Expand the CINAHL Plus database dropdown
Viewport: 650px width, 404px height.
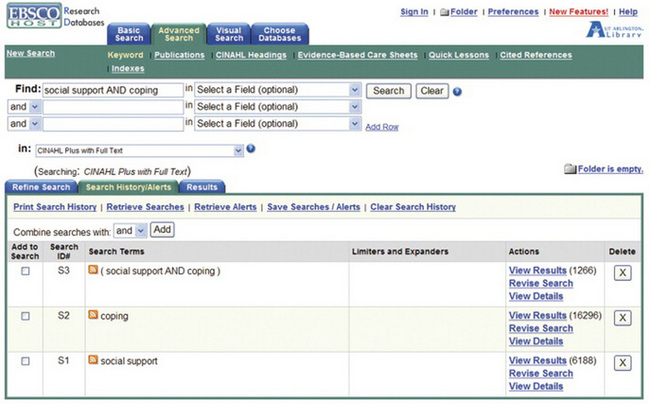(139, 150)
